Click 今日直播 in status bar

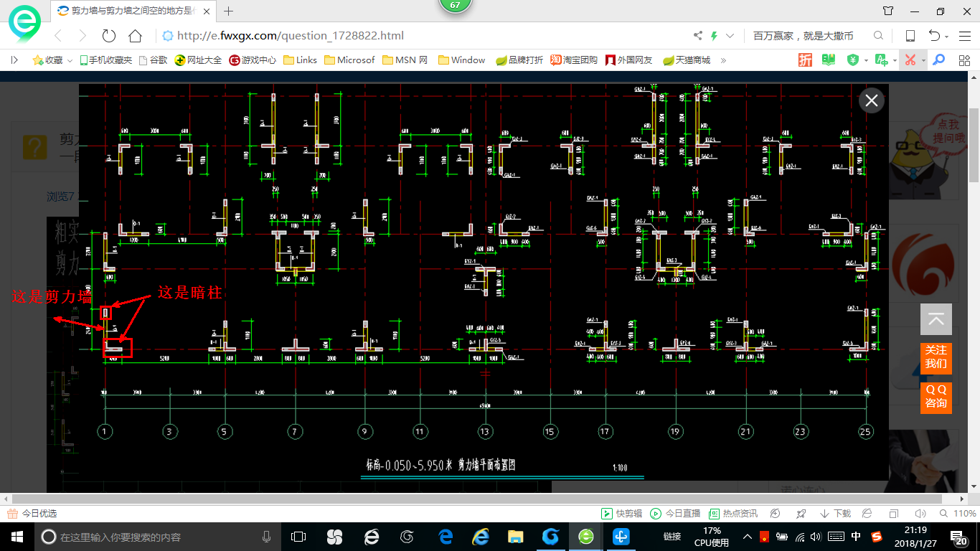tap(675, 514)
